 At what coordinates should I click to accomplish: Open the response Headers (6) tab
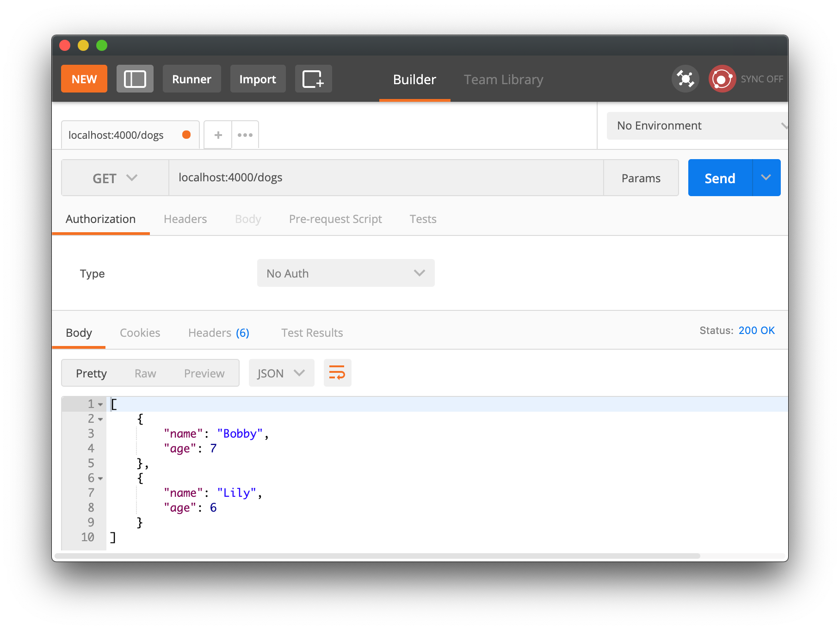point(219,333)
